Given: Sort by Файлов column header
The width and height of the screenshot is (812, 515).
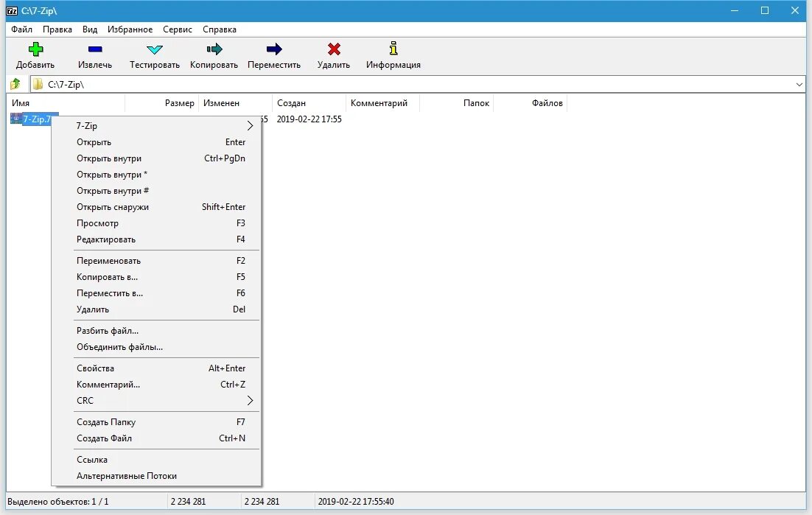Looking at the screenshot, I should point(531,103).
